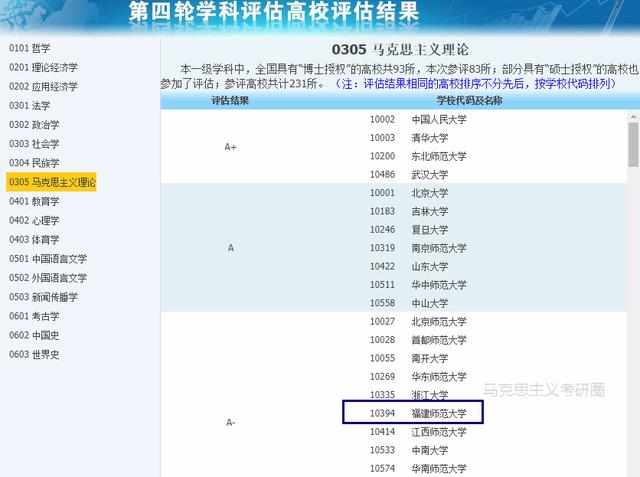Click the 江西师范大学 entry
The width and height of the screenshot is (640, 477).
(x=439, y=432)
